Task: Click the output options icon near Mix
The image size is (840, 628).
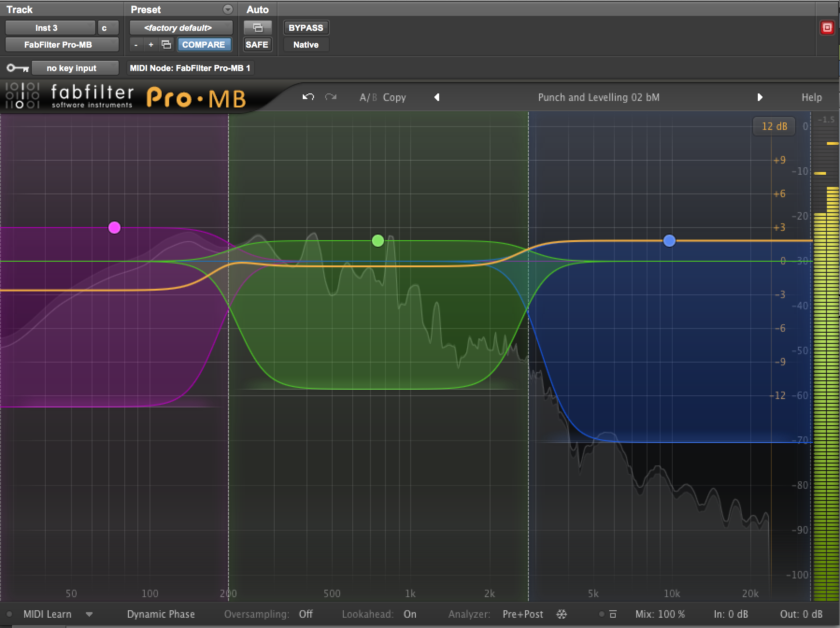Action: 613,614
